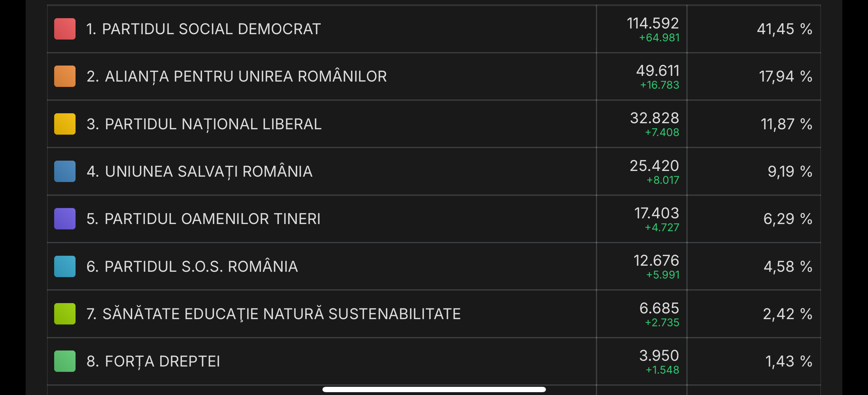Click the purple Partidul Oamenilor Tineri swatch
Image resolution: width=868 pixels, height=395 pixels.
pos(65,219)
